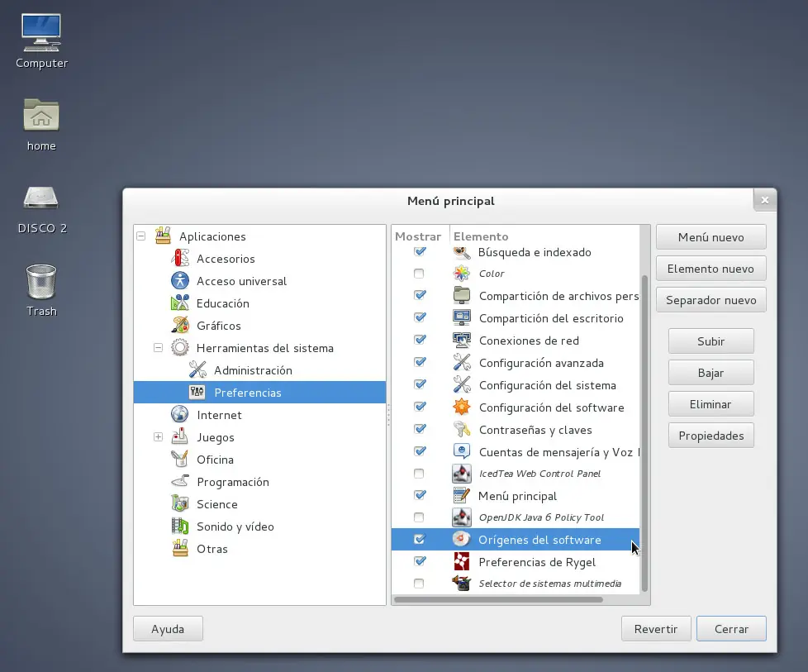The height and width of the screenshot is (672, 808).
Task: Click the Oficina category icon
Action: click(180, 459)
